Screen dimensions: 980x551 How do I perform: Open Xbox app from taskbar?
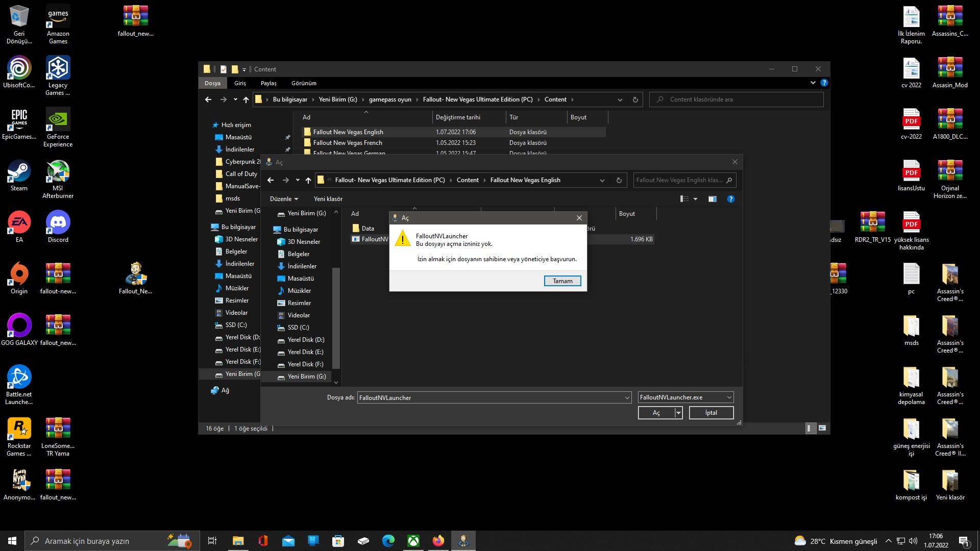point(413,541)
